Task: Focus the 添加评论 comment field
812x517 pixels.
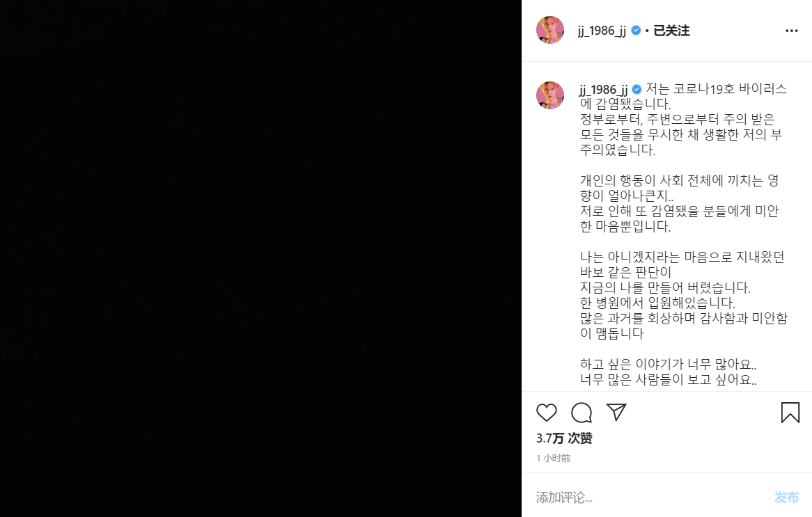Action: [x=650, y=498]
